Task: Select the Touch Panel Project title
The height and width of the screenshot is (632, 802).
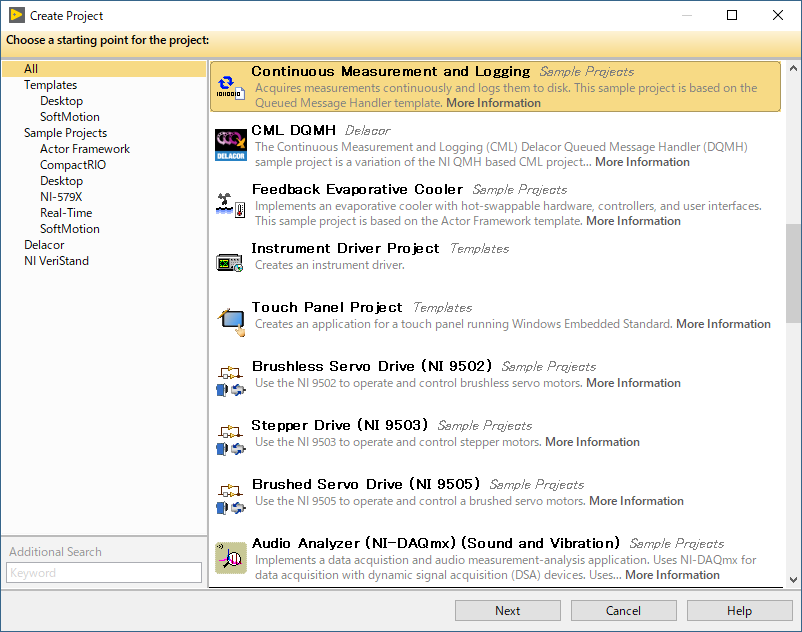Action: click(x=327, y=307)
